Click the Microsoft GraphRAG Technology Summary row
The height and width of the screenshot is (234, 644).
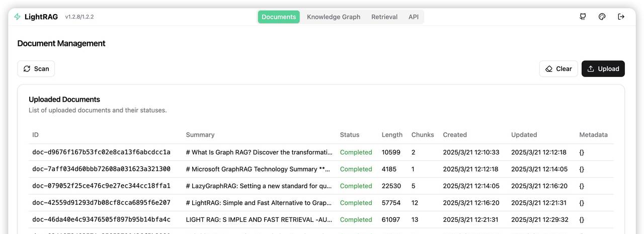259,169
